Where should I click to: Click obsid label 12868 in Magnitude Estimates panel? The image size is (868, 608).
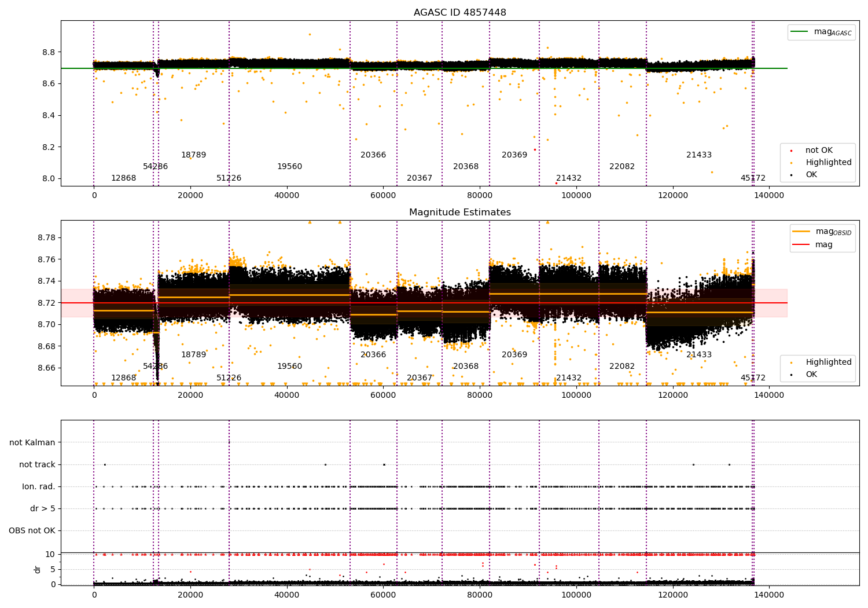[x=124, y=378]
